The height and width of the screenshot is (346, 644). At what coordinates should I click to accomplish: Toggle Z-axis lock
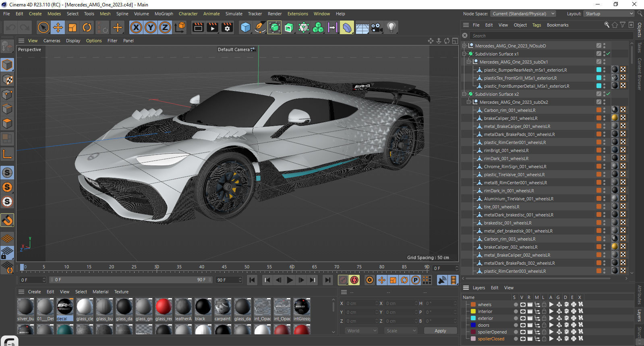[x=165, y=27]
